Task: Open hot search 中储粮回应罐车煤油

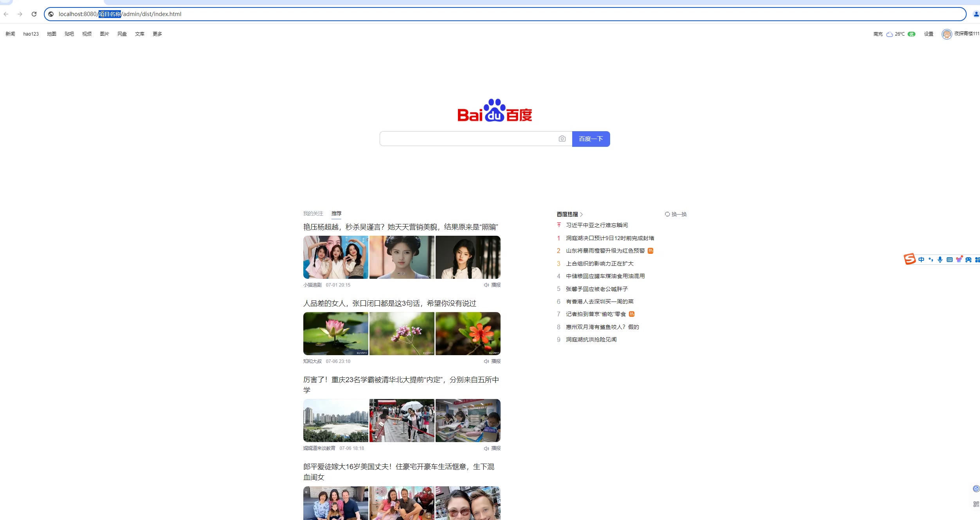Action: click(605, 276)
